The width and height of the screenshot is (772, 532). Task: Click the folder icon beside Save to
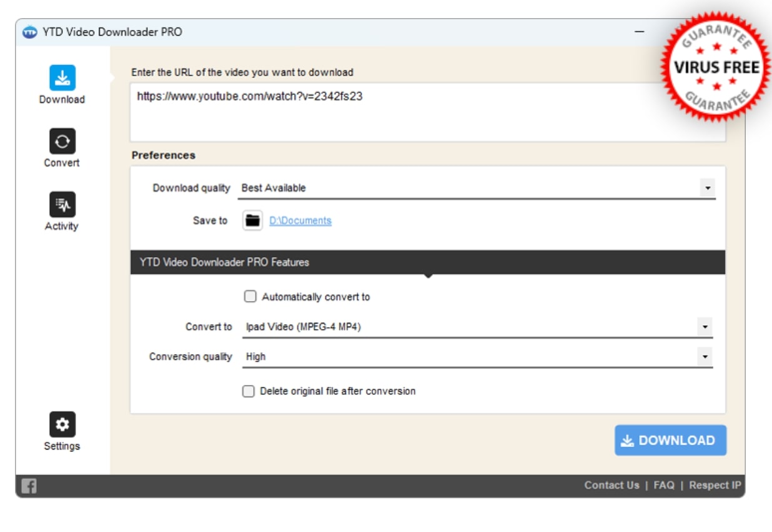(x=252, y=220)
